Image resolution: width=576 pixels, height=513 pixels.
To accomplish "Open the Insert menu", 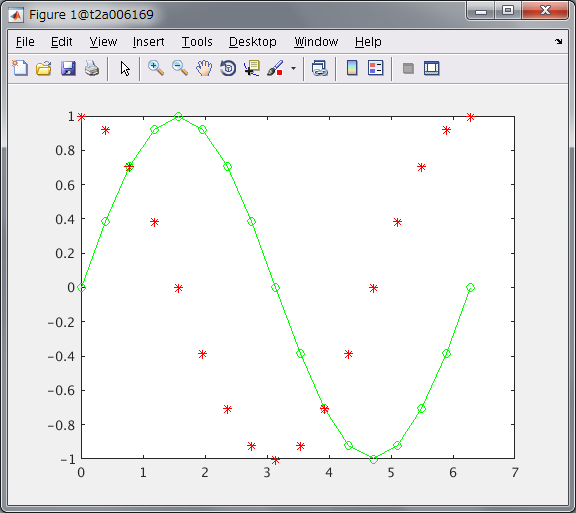I will pos(148,42).
